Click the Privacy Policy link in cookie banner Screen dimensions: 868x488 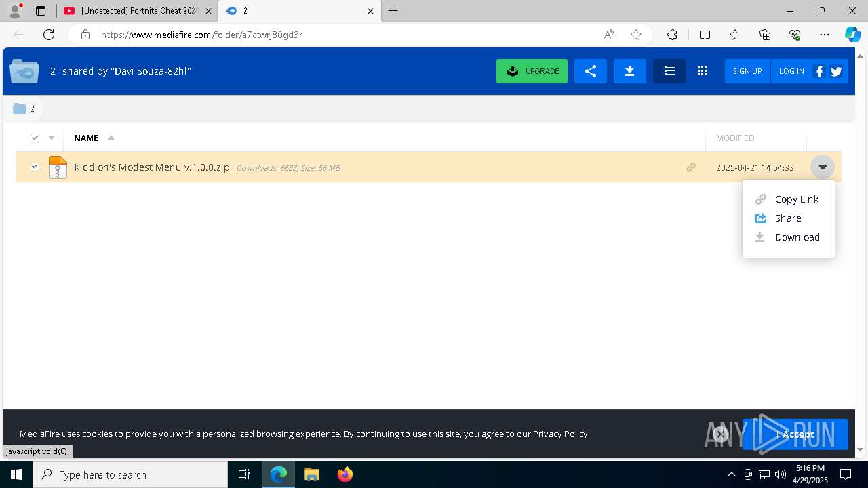click(560, 434)
